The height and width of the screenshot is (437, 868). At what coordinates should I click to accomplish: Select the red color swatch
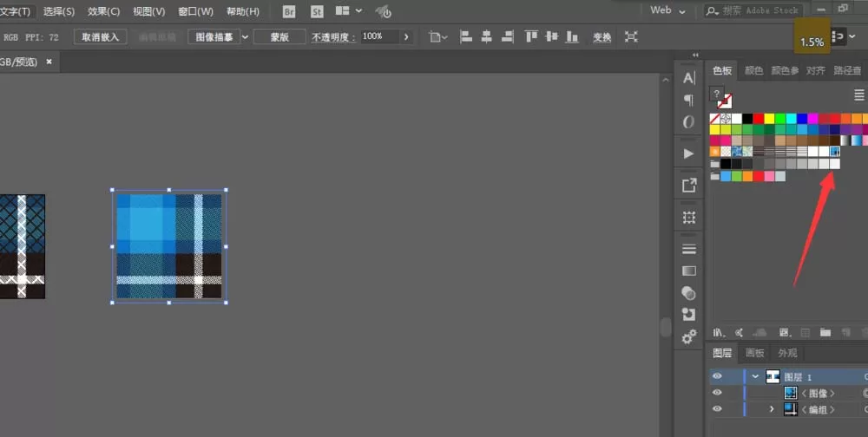tap(758, 119)
